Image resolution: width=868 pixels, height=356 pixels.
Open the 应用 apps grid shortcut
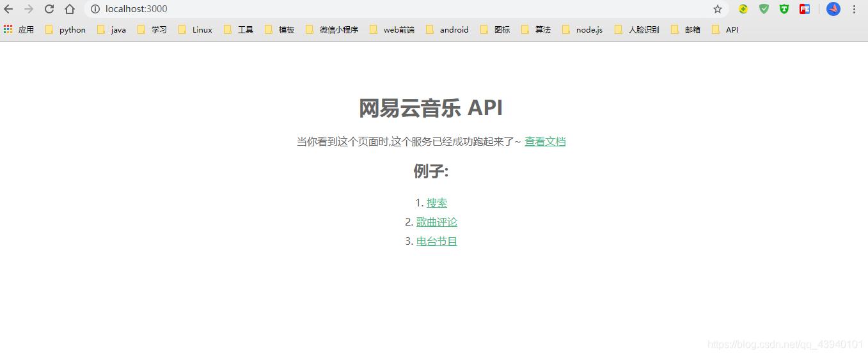19,30
